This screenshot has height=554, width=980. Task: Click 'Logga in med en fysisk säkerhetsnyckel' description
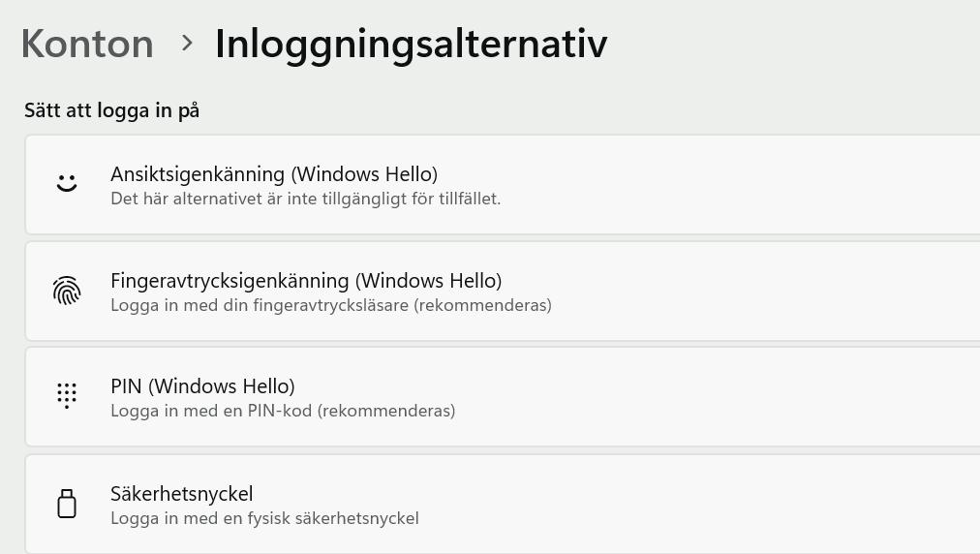264,519
